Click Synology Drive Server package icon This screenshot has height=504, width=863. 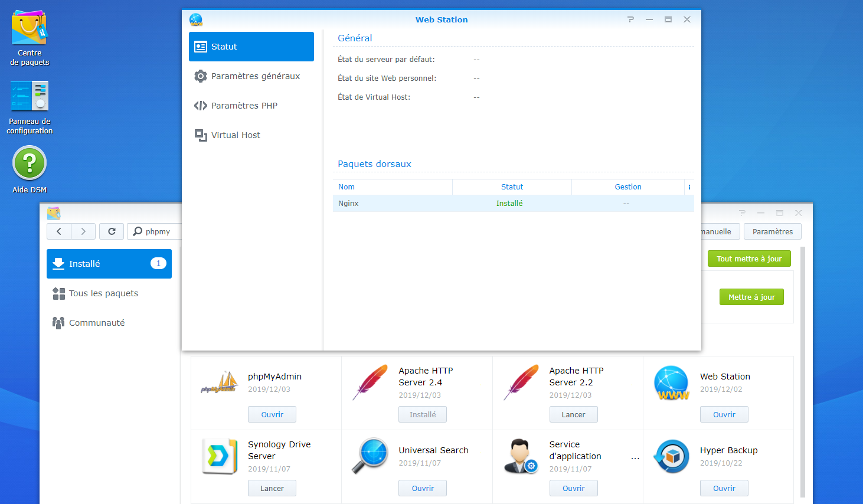219,456
